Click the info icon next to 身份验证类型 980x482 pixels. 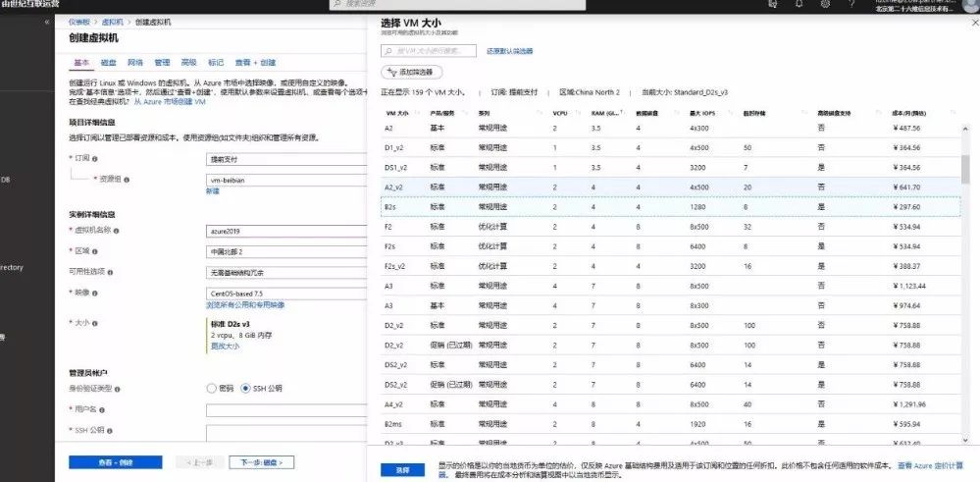pos(117,389)
